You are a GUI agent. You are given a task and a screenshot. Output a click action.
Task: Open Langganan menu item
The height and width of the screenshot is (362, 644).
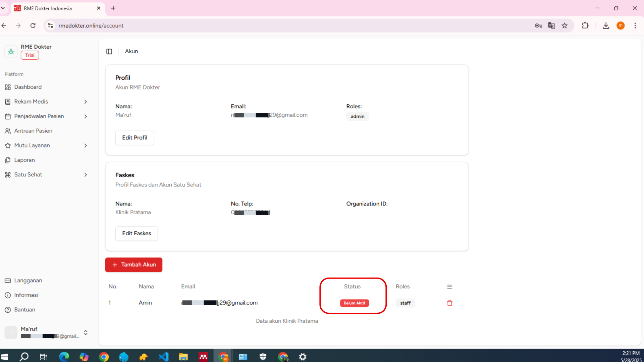pyautogui.click(x=28, y=281)
